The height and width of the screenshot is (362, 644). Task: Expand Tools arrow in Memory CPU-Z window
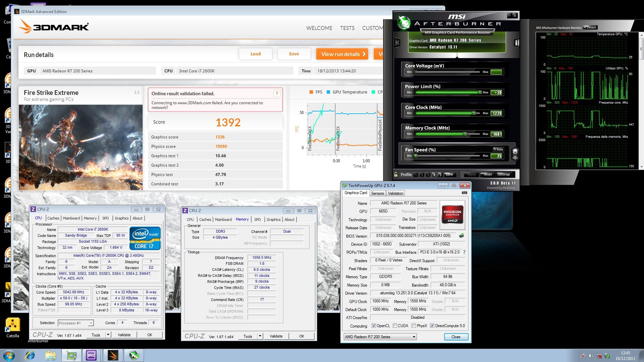point(260,336)
